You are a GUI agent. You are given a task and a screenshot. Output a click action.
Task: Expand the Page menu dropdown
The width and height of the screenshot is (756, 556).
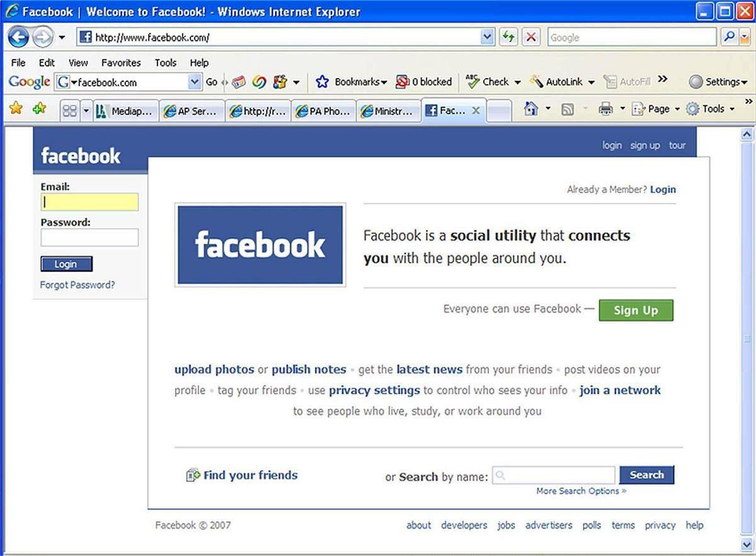click(658, 109)
